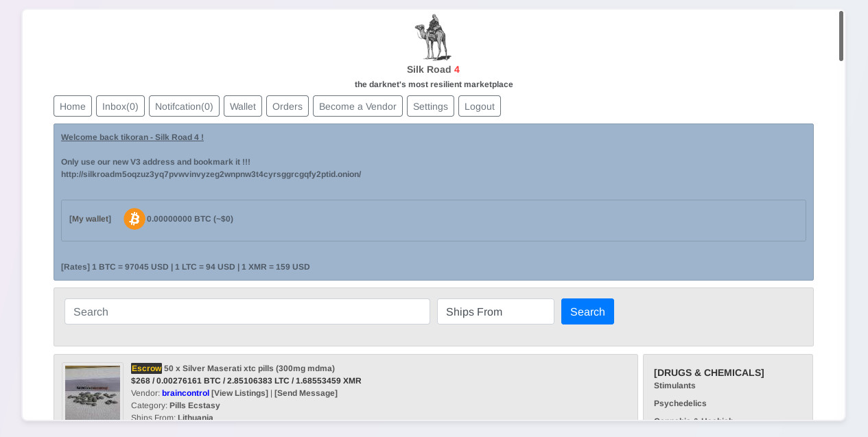Open the Notifcation(0) page
The image size is (868, 437).
184,106
